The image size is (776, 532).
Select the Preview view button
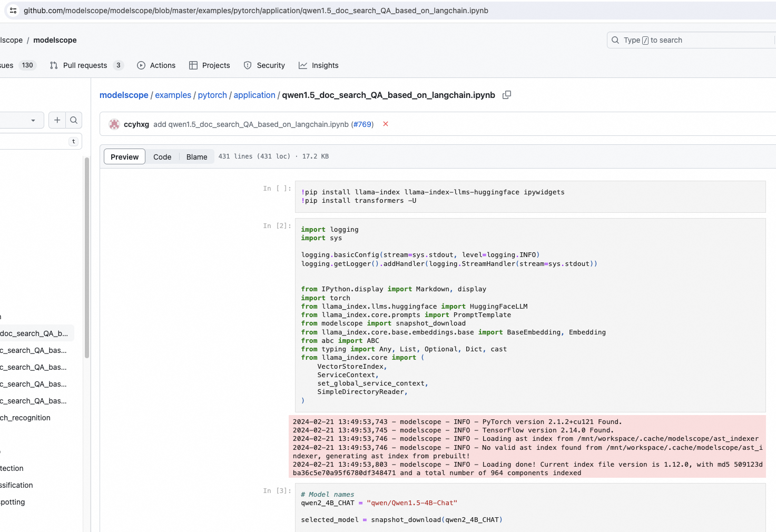125,156
